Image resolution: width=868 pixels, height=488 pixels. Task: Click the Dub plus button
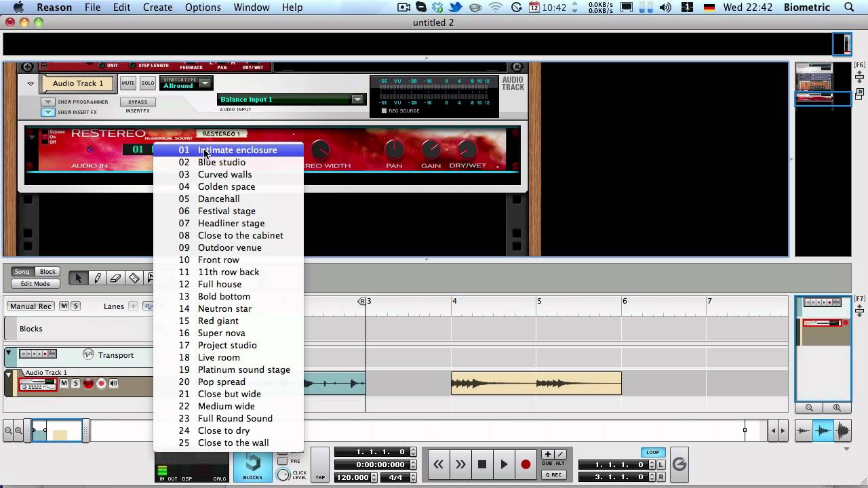[x=547, y=455]
